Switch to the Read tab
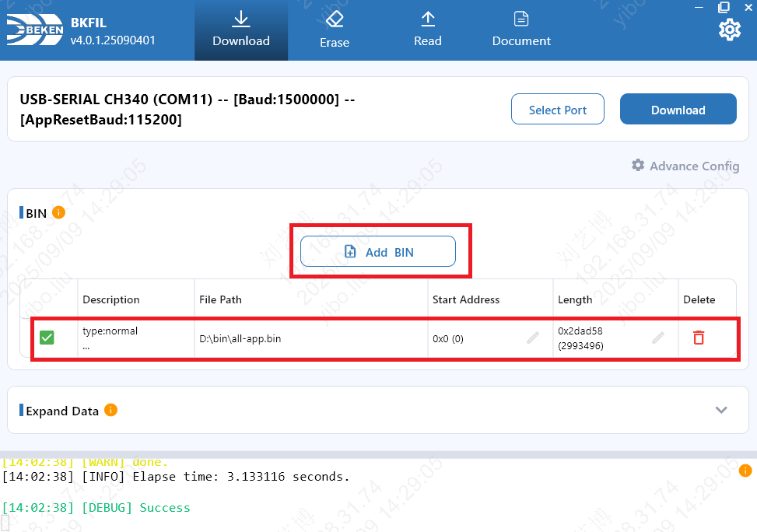 click(428, 30)
